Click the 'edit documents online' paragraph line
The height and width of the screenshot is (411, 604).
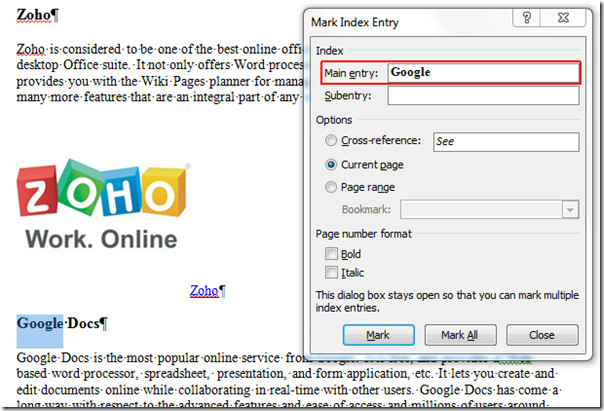click(x=287, y=390)
